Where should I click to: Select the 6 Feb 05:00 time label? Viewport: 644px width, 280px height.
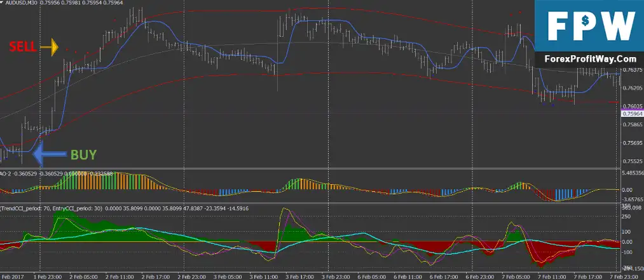click(x=373, y=277)
